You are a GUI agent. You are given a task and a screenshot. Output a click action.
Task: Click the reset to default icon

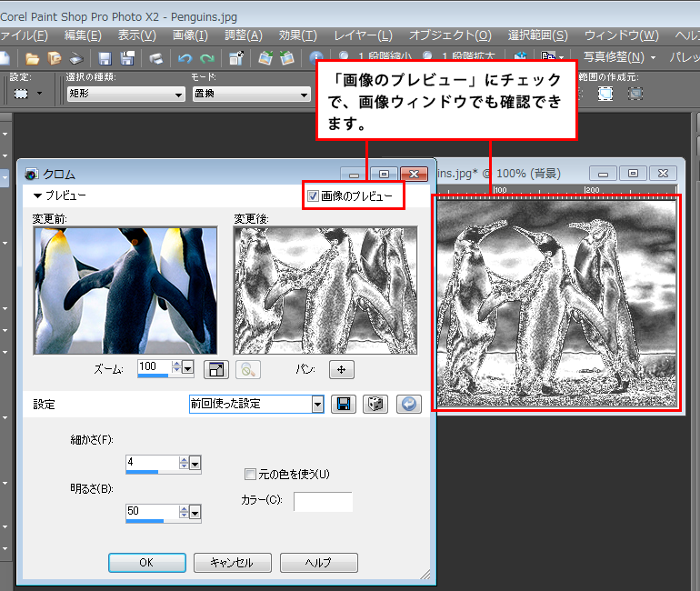[x=409, y=405]
